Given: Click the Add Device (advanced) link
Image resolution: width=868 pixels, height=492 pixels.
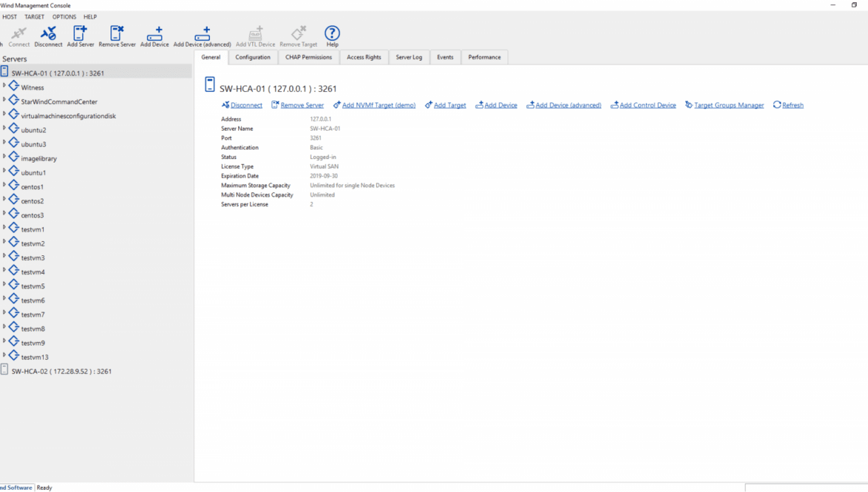Looking at the screenshot, I should pyautogui.click(x=568, y=105).
